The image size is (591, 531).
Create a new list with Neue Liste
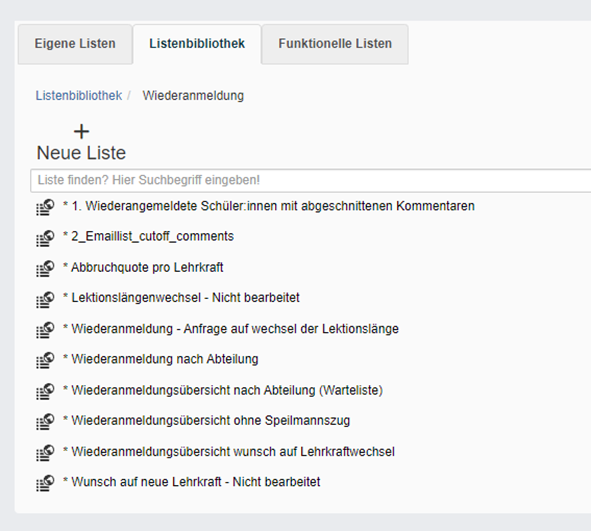81,144
